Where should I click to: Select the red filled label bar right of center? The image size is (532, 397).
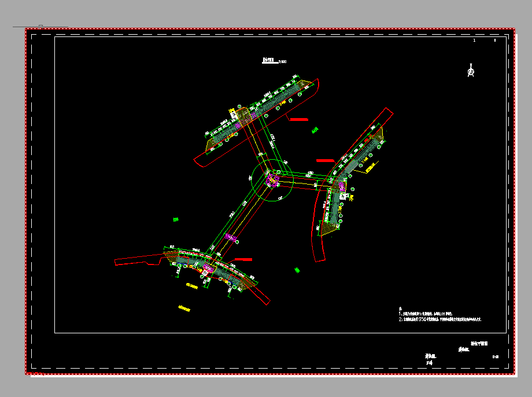[325, 159]
